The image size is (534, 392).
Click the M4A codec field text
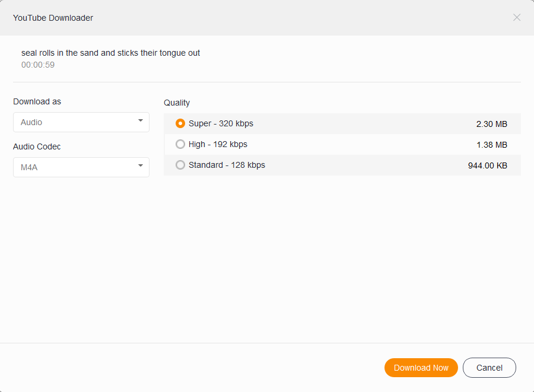[29, 167]
